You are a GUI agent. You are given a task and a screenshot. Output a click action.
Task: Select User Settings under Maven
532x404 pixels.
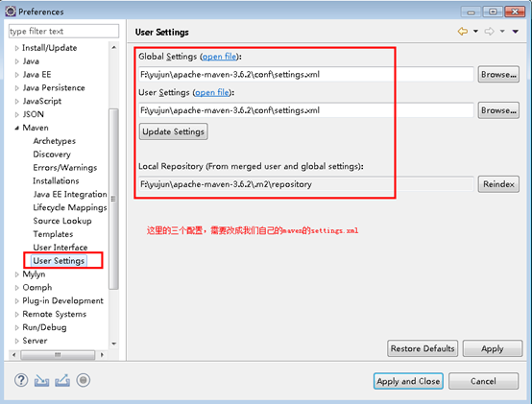pos(59,261)
